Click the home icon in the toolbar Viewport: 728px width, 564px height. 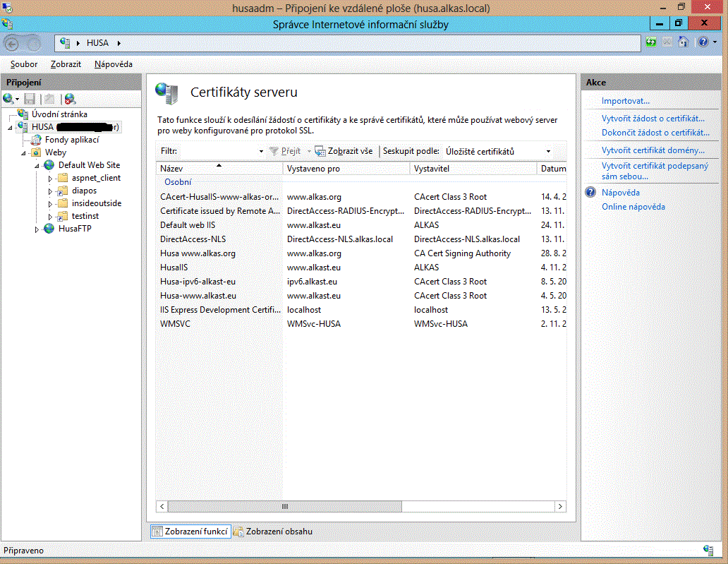click(x=682, y=42)
